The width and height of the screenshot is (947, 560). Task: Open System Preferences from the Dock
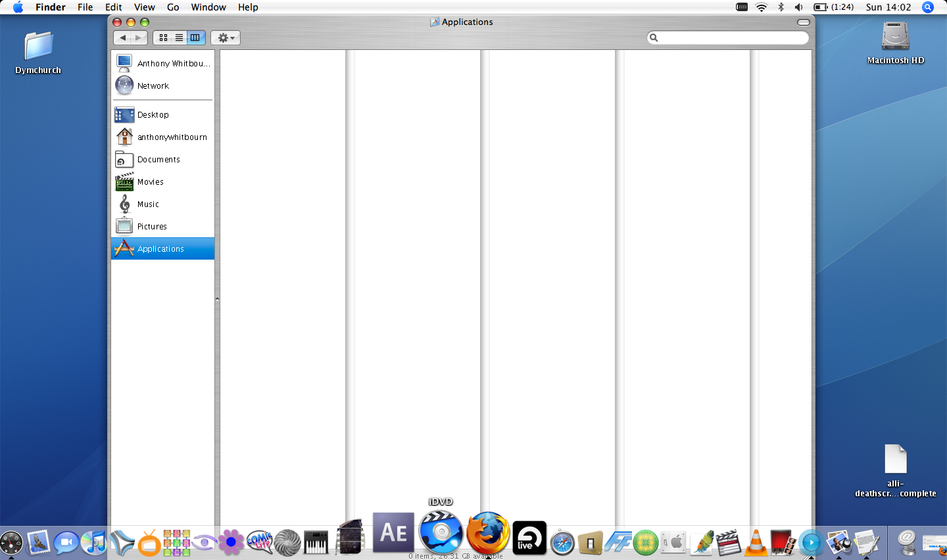[673, 543]
